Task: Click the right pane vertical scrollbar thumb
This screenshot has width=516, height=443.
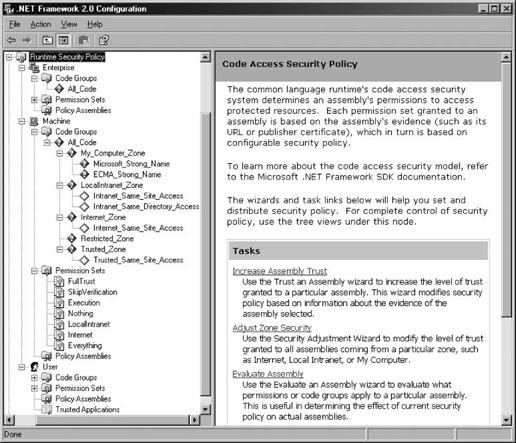Action: coord(506,190)
